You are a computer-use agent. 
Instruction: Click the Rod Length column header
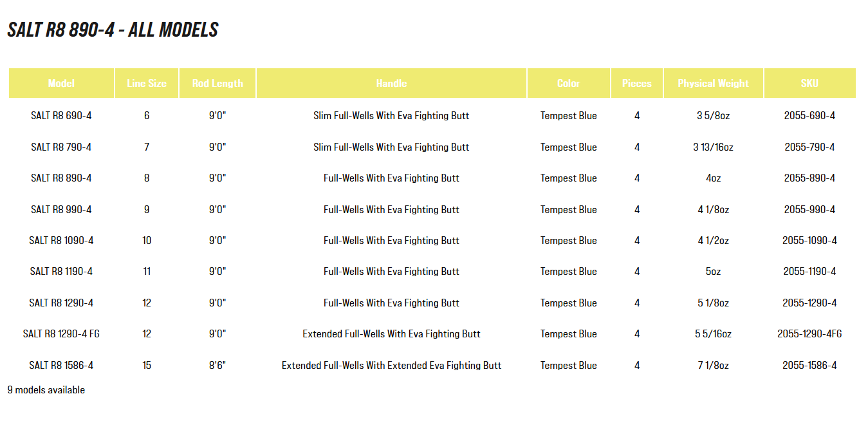coord(217,84)
